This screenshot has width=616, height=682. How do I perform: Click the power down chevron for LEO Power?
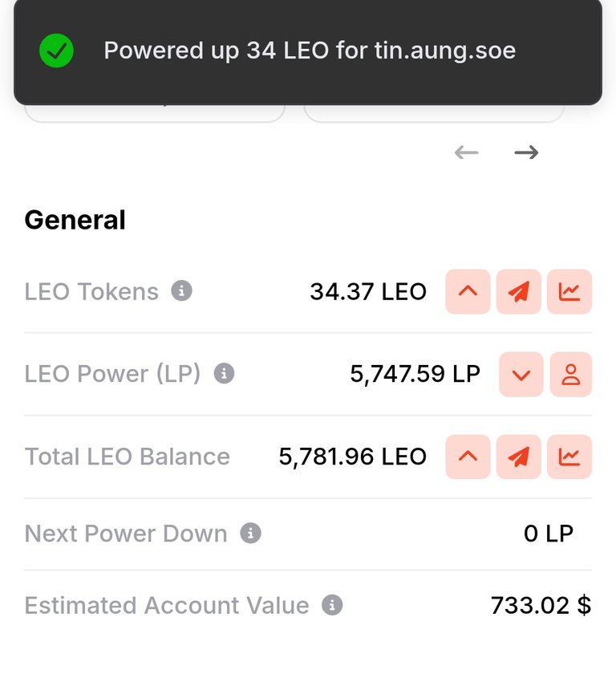[x=521, y=374]
